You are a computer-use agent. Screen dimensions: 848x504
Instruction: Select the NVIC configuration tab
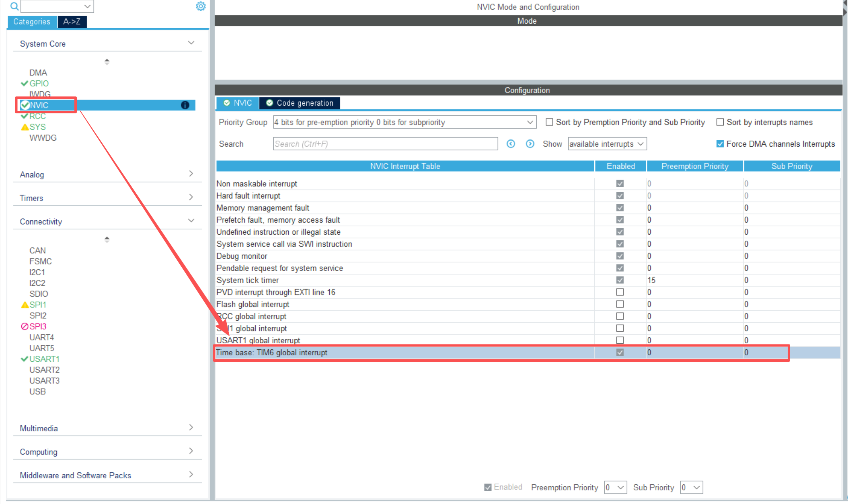(x=238, y=103)
